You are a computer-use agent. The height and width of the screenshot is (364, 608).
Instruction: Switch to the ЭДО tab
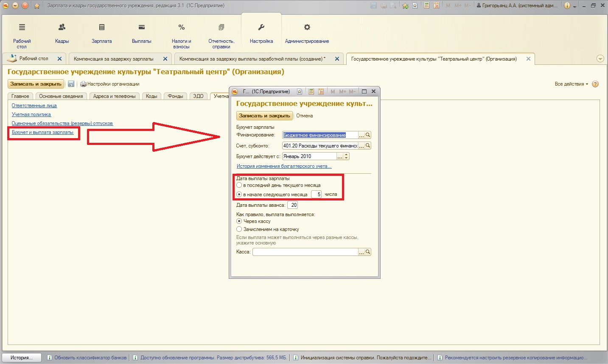point(198,96)
